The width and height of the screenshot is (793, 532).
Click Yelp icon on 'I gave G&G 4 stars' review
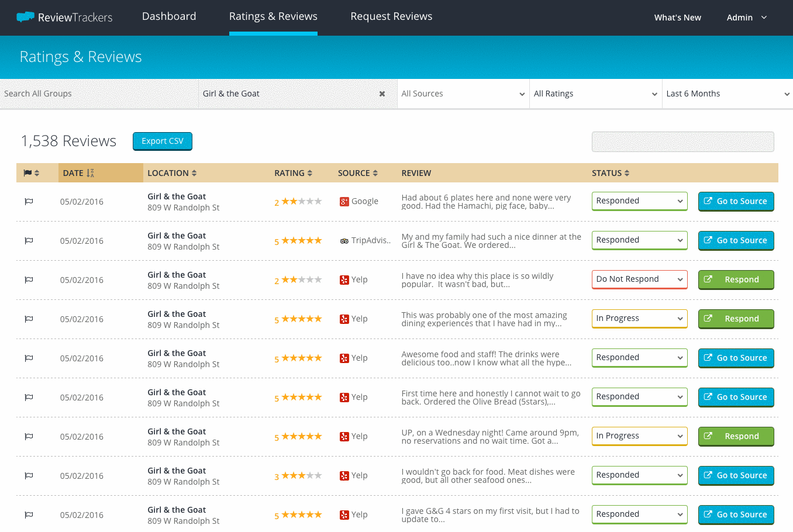[344, 515]
